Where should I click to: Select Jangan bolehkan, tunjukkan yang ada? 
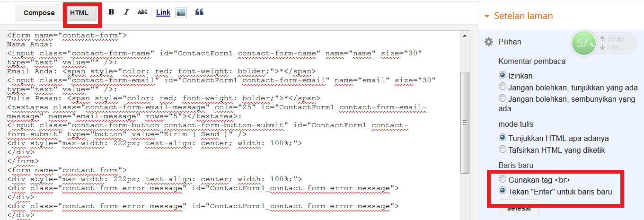[503, 88]
